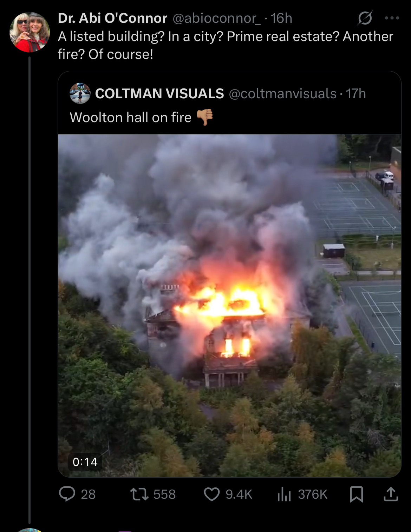411x532 pixels.
Task: Open Dr. Abi O'Connor's profile picture
Action: [x=30, y=32]
